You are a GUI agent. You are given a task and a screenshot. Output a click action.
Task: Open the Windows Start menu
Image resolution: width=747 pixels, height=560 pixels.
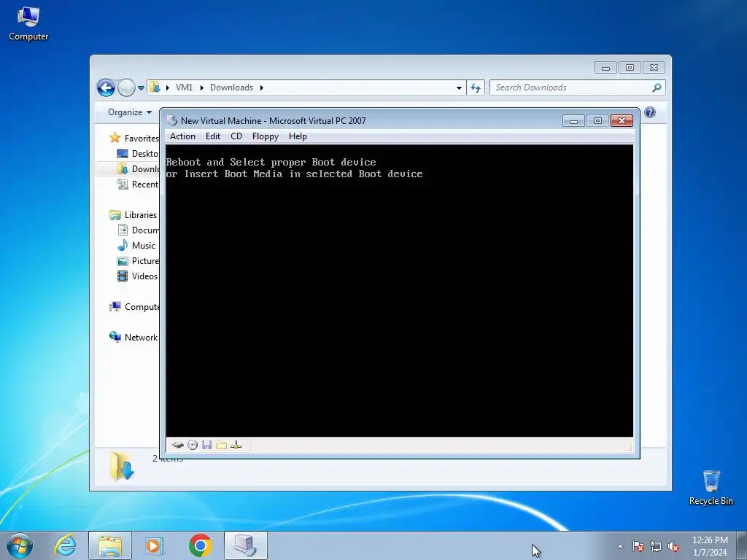20,545
